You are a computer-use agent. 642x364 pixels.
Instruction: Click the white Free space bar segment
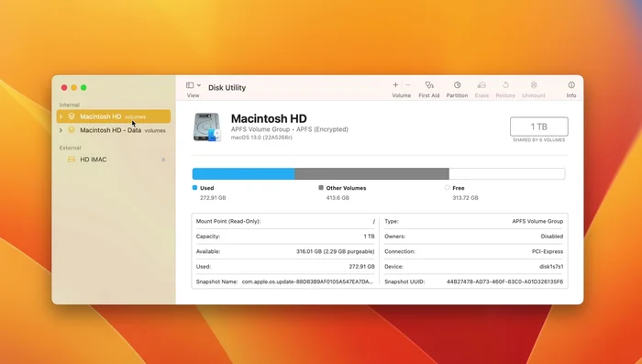(x=507, y=173)
